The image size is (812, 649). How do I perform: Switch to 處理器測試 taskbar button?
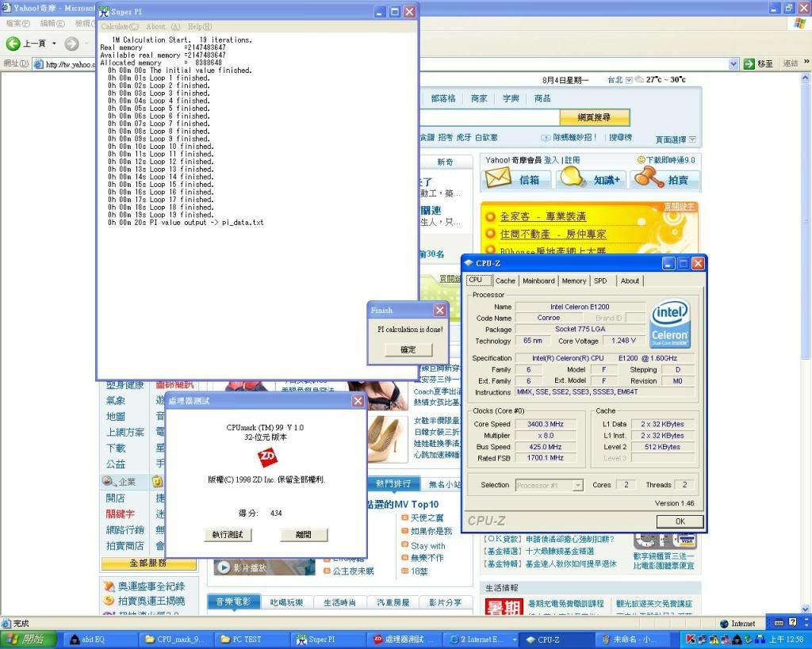pos(402,639)
